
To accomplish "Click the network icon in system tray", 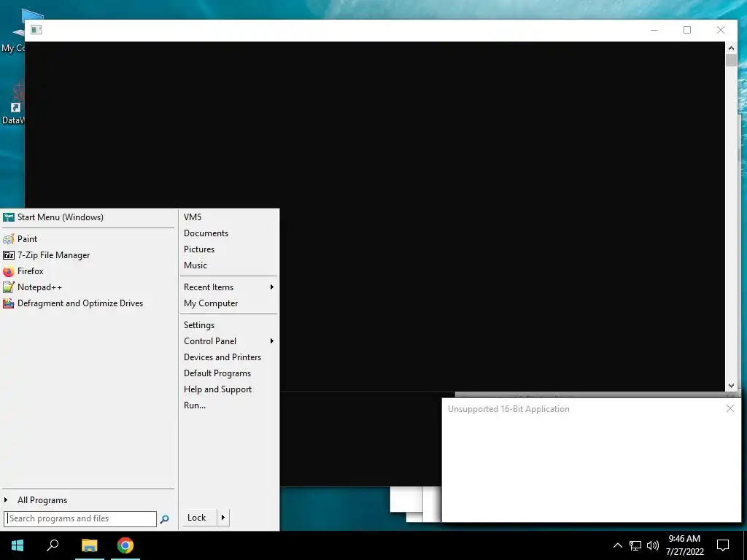I will click(635, 545).
